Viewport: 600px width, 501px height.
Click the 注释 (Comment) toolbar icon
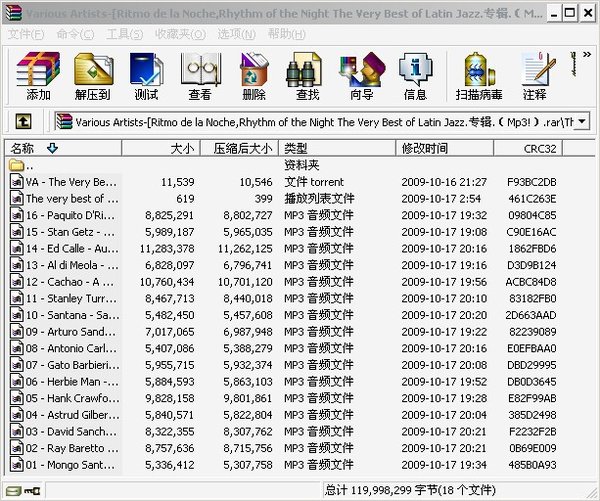[x=536, y=76]
